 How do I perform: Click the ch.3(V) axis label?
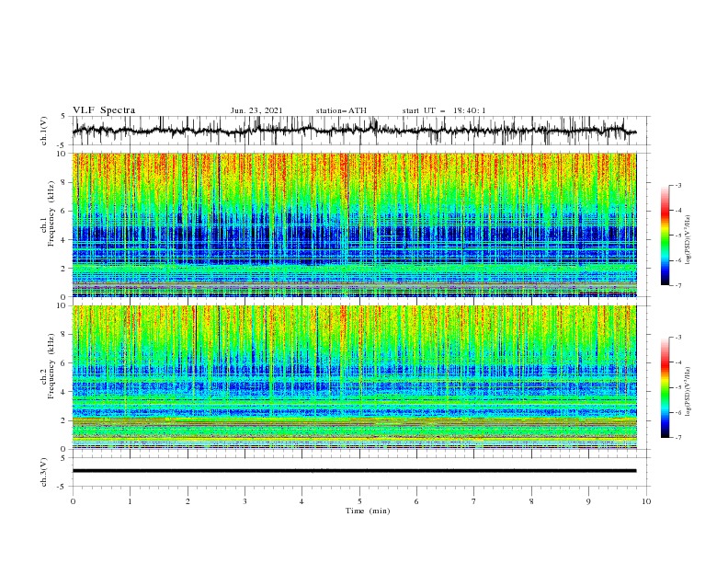(44, 472)
